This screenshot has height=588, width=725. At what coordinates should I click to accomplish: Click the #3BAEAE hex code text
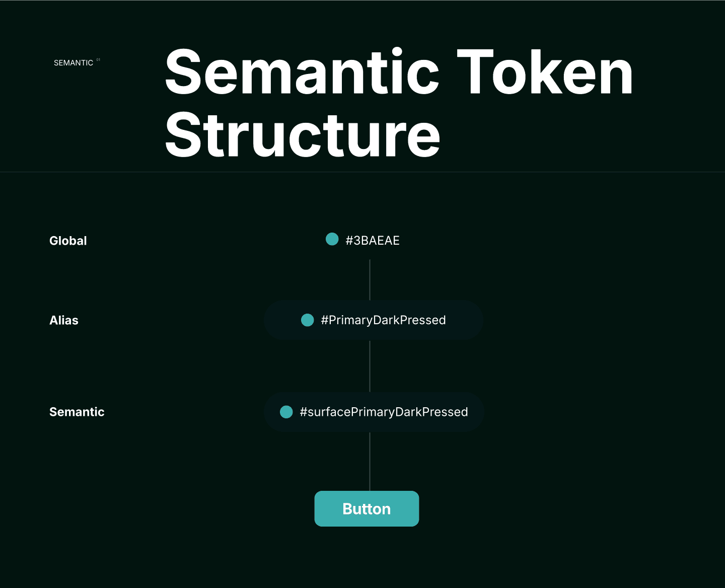point(373,241)
